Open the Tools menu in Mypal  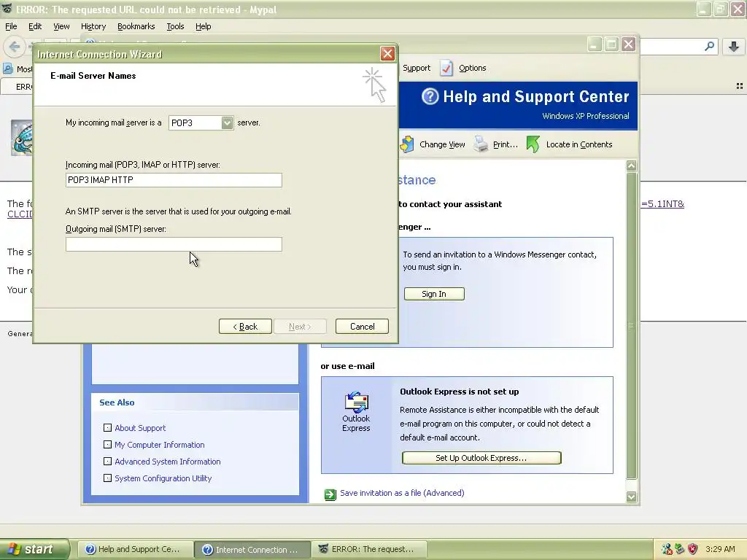[x=175, y=26]
